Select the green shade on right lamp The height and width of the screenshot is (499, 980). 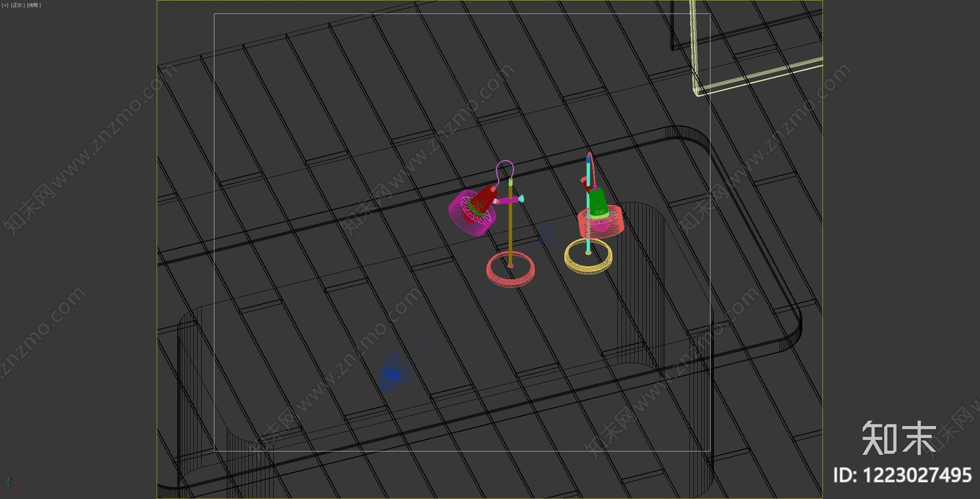click(x=598, y=203)
